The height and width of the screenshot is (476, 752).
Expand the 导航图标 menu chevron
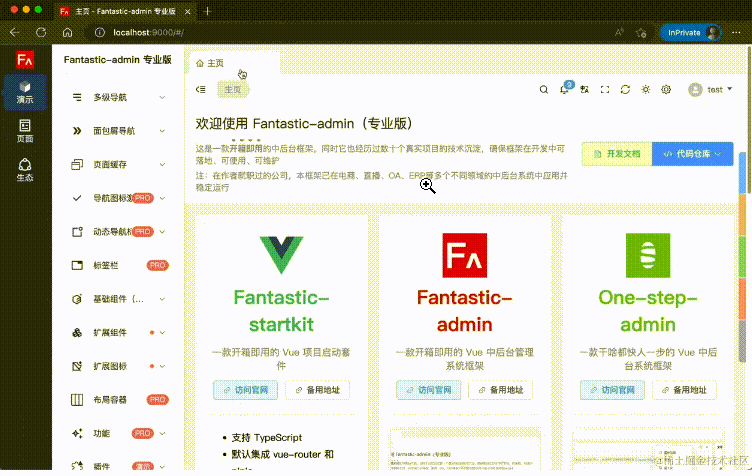click(163, 198)
